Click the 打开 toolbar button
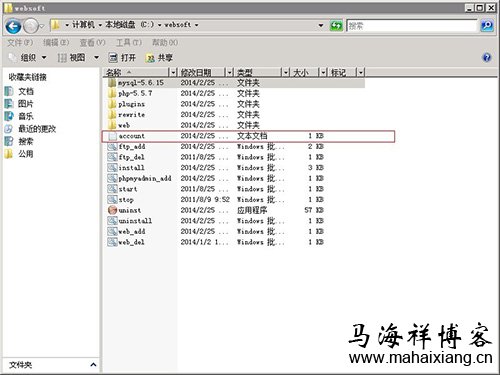Viewport: 500px width, 375px height. tap(122, 58)
